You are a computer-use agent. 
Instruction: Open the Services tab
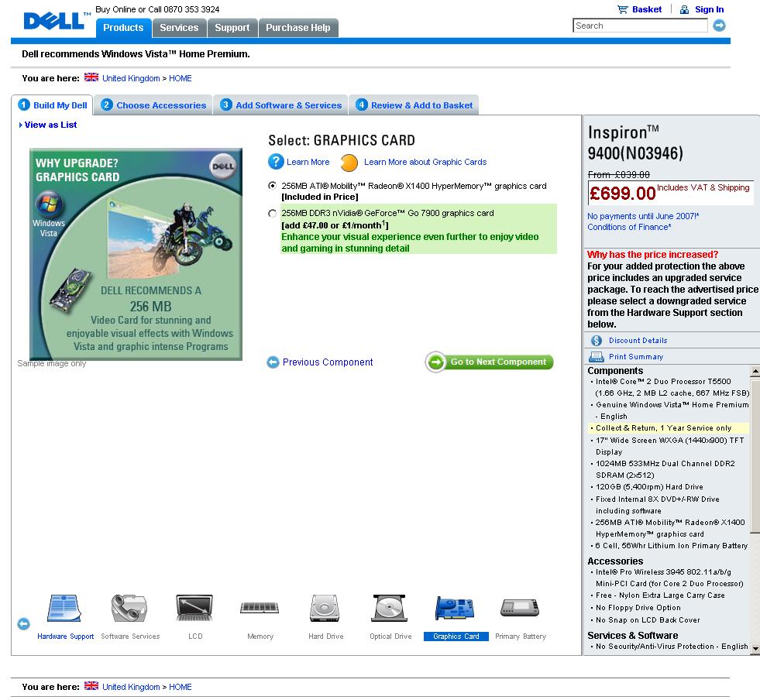point(179,28)
